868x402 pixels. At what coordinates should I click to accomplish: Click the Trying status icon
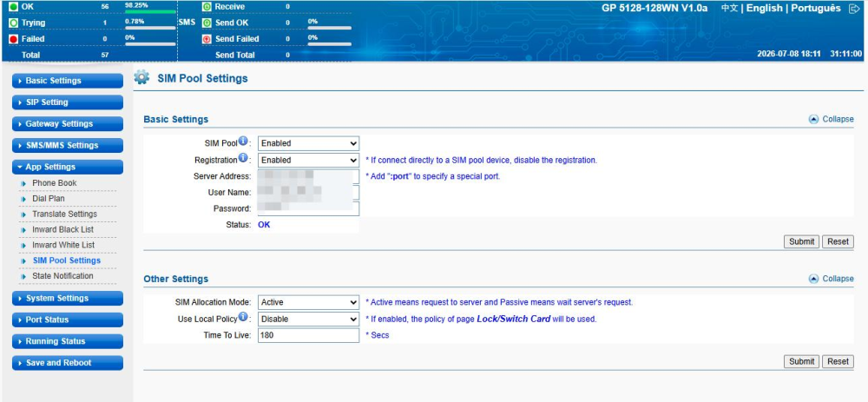click(13, 23)
